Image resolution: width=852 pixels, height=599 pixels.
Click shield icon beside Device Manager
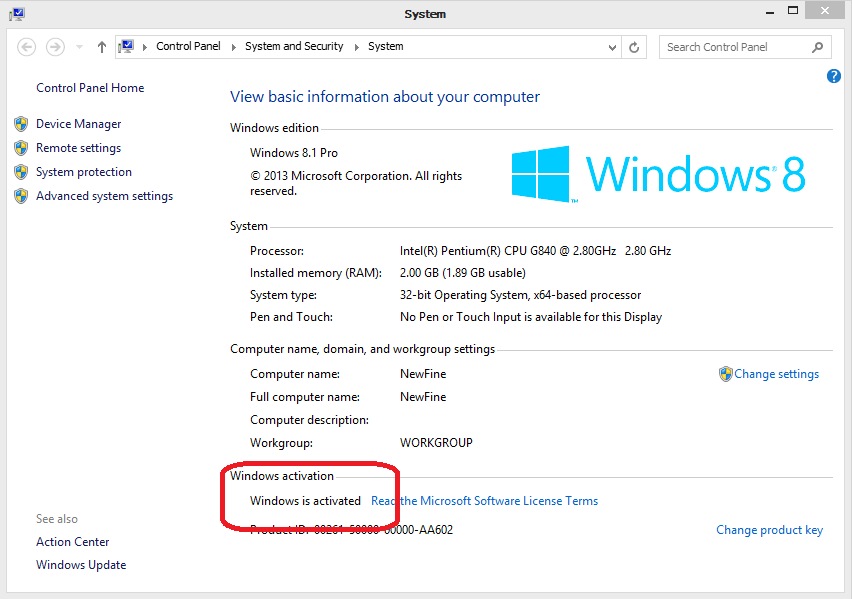pos(21,124)
